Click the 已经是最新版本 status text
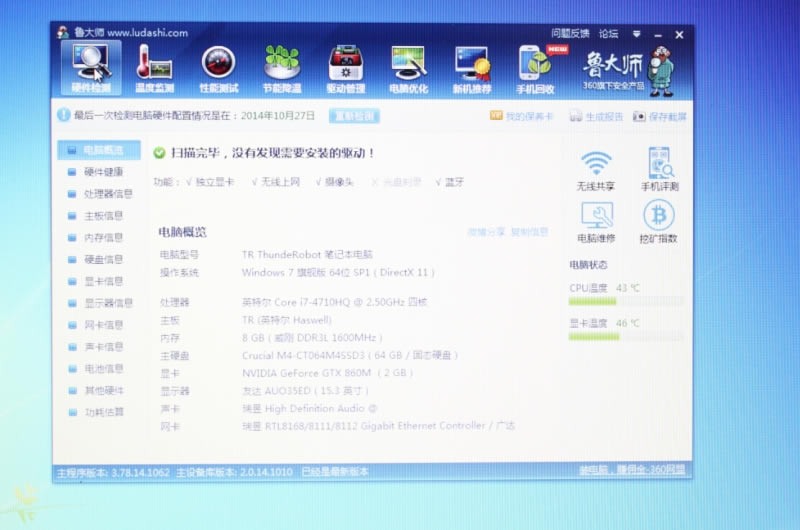800x530 pixels. click(x=335, y=472)
